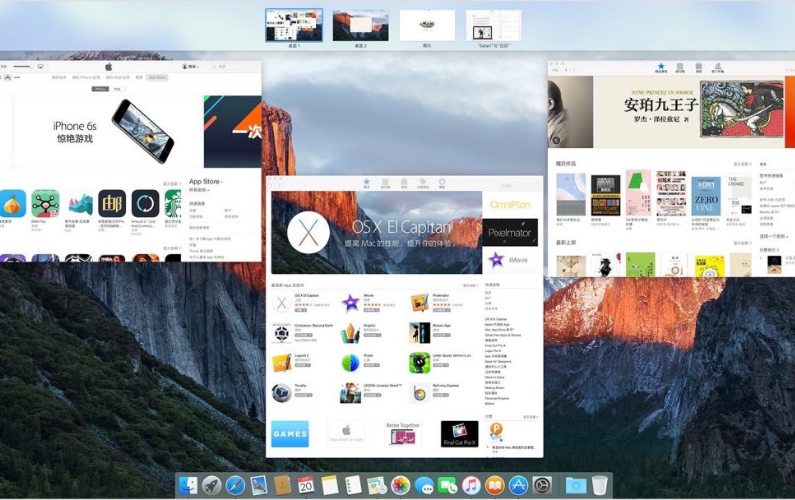This screenshot has width=795, height=500.
Task: Open Safari compass icon in Dock
Action: pyautogui.click(x=235, y=485)
